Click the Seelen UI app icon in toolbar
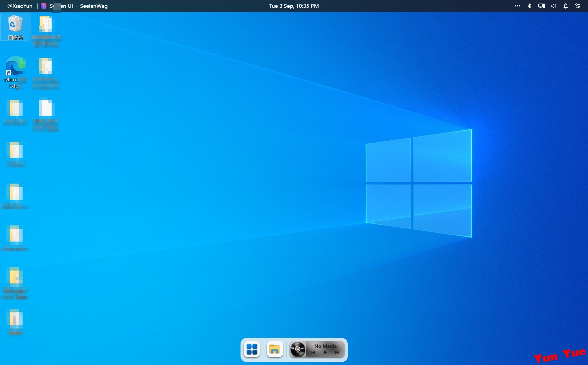The height and width of the screenshot is (365, 588). [x=44, y=6]
